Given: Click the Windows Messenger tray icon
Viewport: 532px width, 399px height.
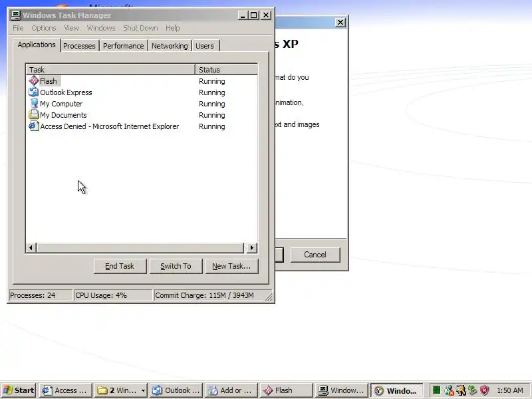Looking at the screenshot, I should pos(449,390).
